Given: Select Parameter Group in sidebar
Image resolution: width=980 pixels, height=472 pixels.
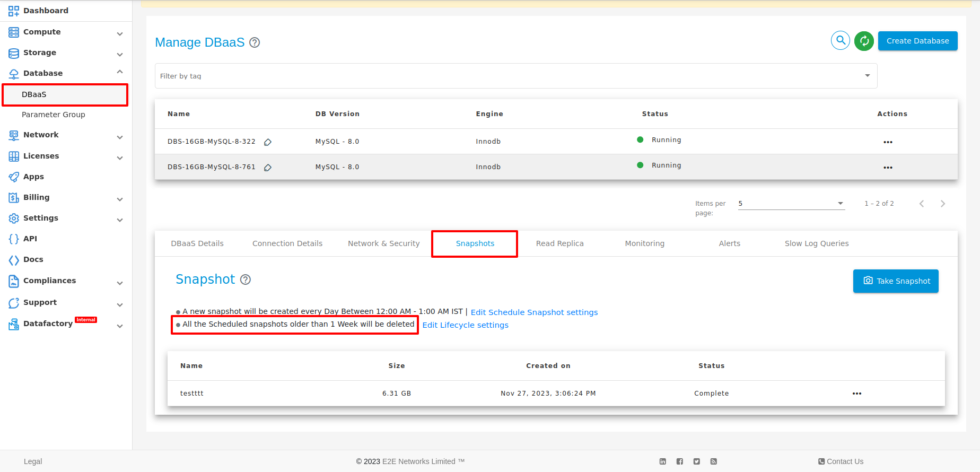Looking at the screenshot, I should coord(54,115).
